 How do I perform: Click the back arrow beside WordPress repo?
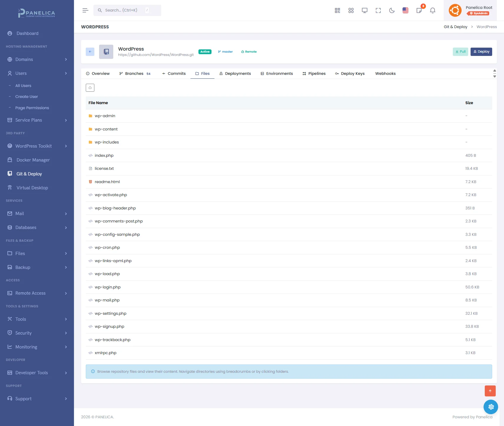[90, 51]
